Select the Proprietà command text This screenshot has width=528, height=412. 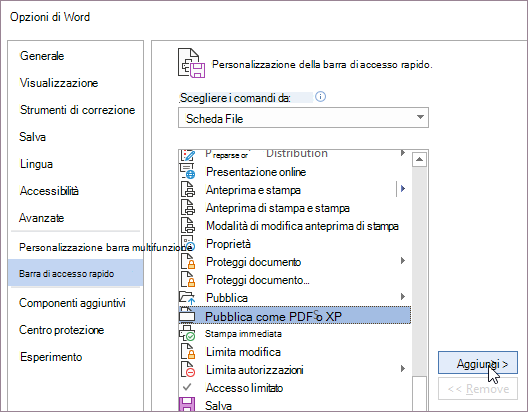point(228,244)
